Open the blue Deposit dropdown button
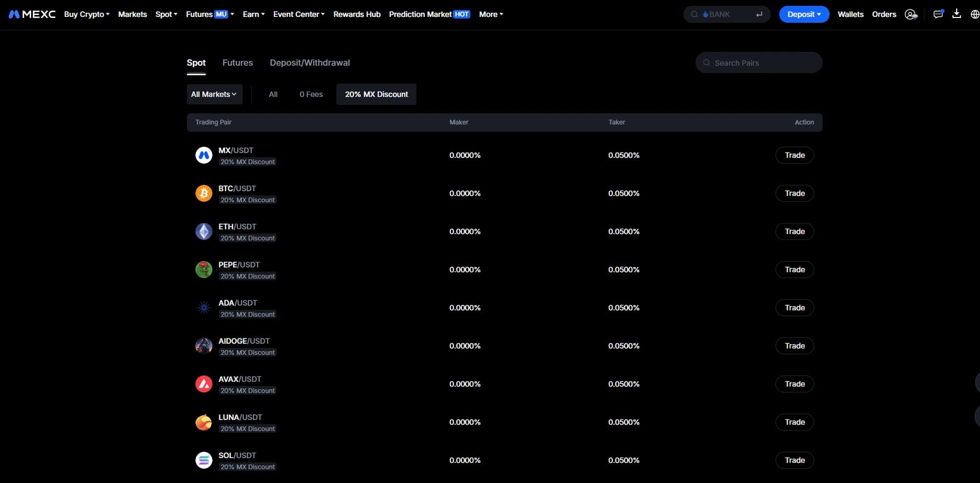The height and width of the screenshot is (483, 980). pyautogui.click(x=804, y=14)
